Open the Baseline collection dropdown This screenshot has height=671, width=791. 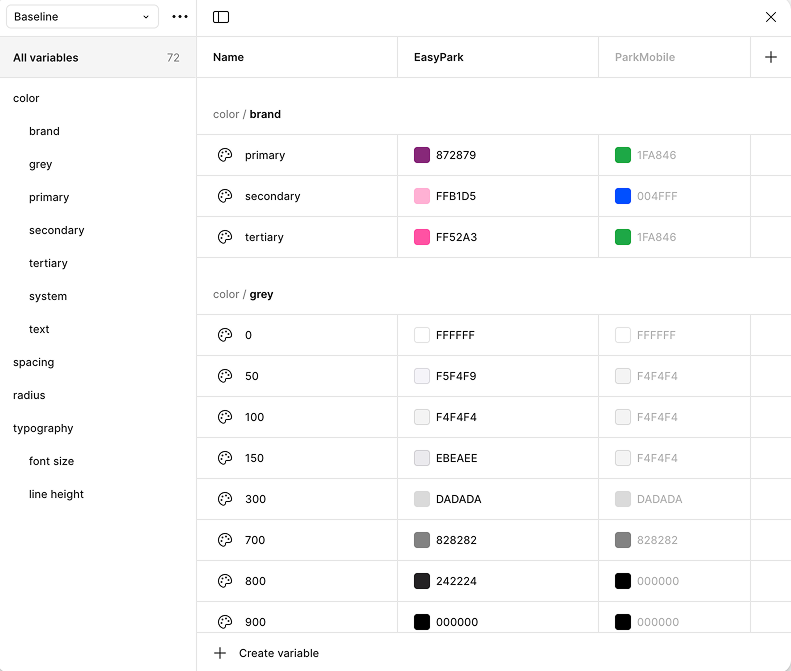(x=81, y=17)
